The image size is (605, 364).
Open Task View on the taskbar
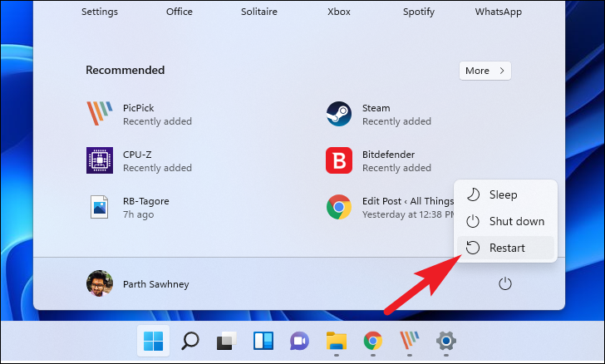point(227,341)
